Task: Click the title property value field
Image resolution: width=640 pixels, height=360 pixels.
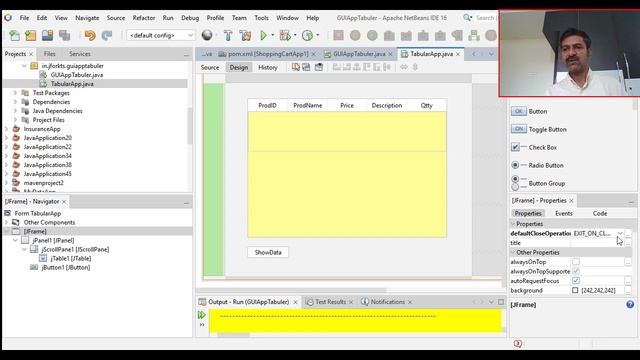Action: 597,242
